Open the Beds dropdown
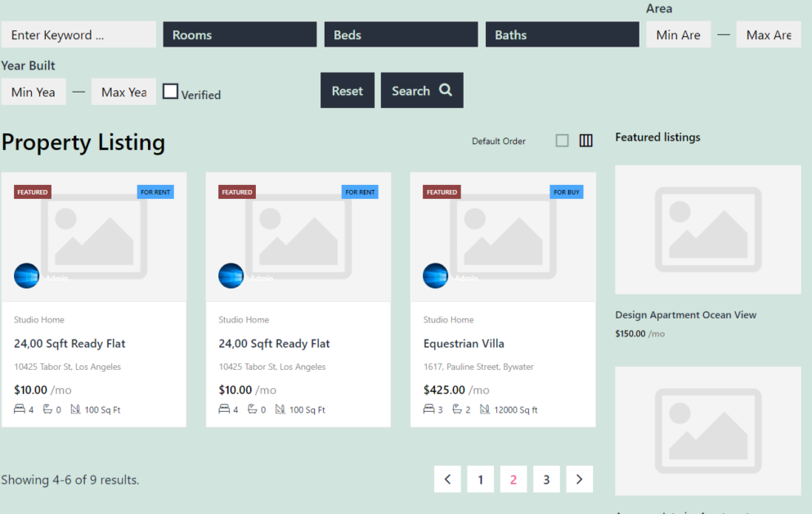 401,34
